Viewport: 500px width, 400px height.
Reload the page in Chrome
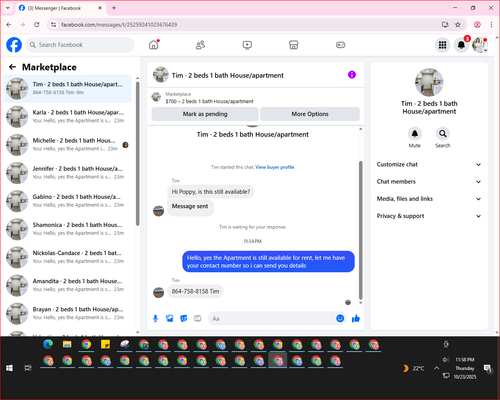[37, 24]
